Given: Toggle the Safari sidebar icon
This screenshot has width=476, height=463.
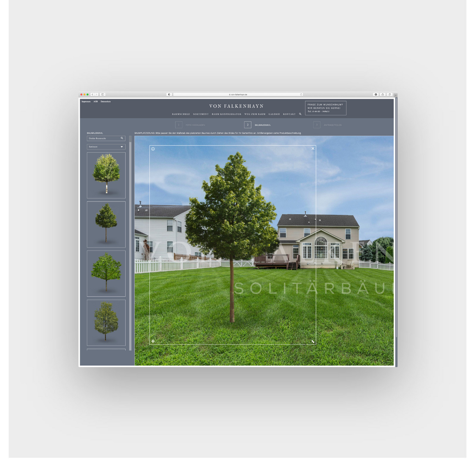Looking at the screenshot, I should coord(102,94).
